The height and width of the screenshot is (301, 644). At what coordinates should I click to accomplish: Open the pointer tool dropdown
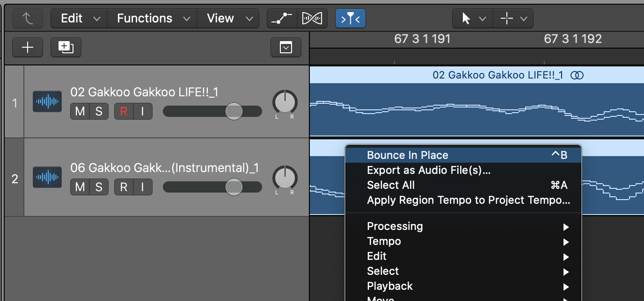click(x=472, y=19)
